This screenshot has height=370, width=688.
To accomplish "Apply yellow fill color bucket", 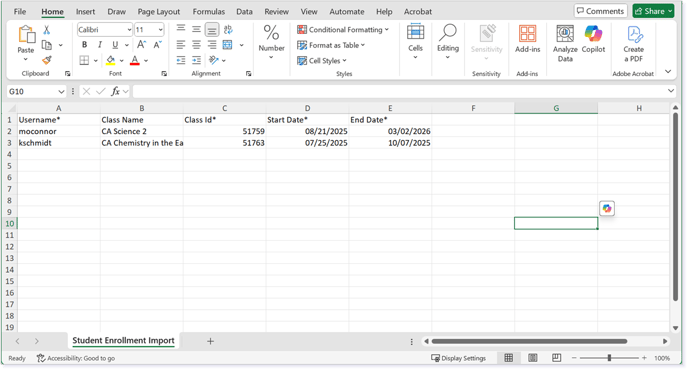I will click(111, 60).
